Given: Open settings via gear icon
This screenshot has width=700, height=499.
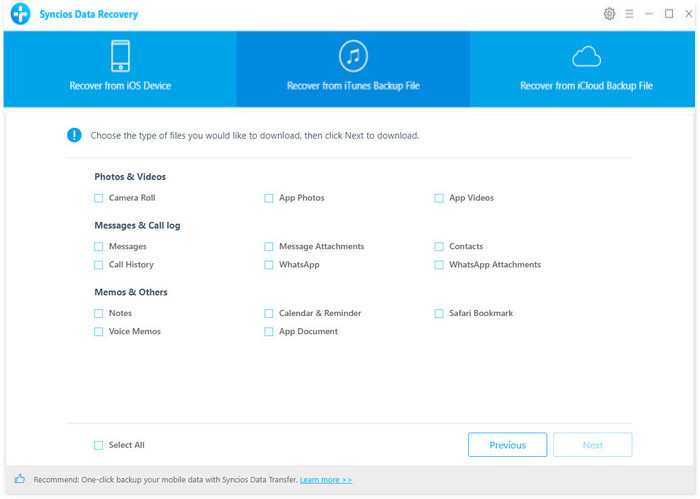Looking at the screenshot, I should click(609, 14).
